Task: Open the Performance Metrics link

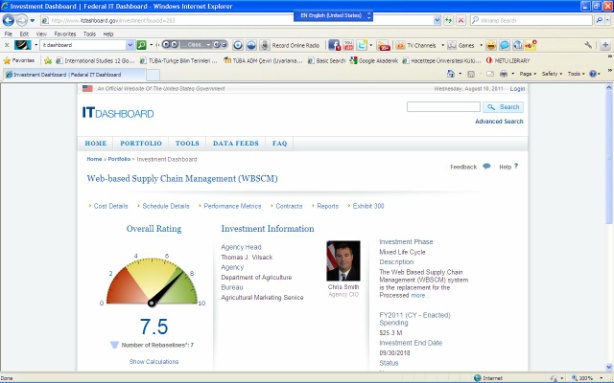Action: click(x=232, y=206)
